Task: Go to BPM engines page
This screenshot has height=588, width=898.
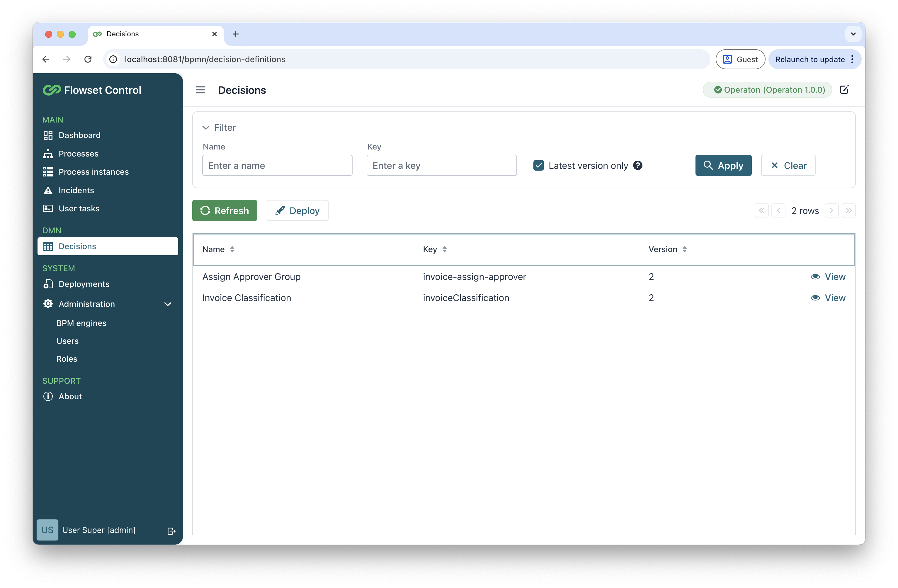Action: tap(81, 323)
